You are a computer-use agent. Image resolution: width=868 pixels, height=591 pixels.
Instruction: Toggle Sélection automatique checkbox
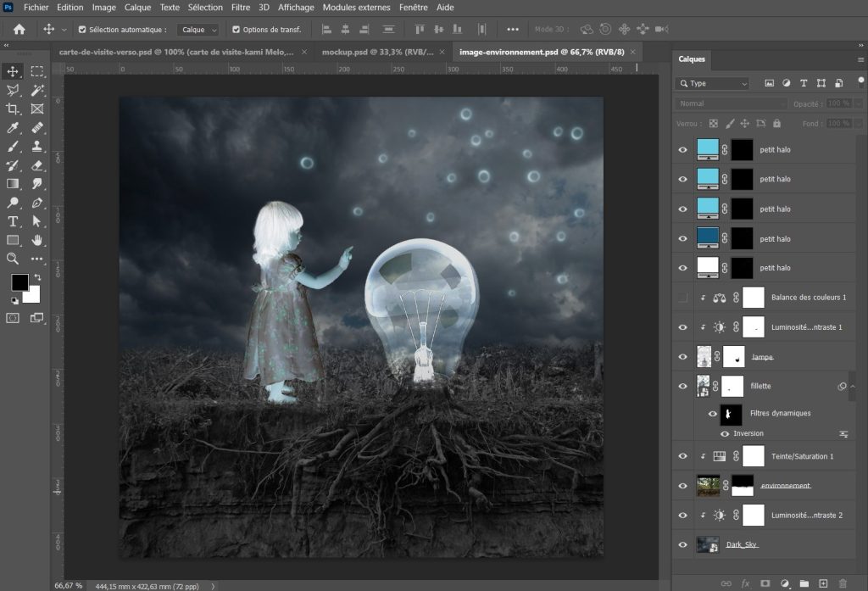(82, 30)
